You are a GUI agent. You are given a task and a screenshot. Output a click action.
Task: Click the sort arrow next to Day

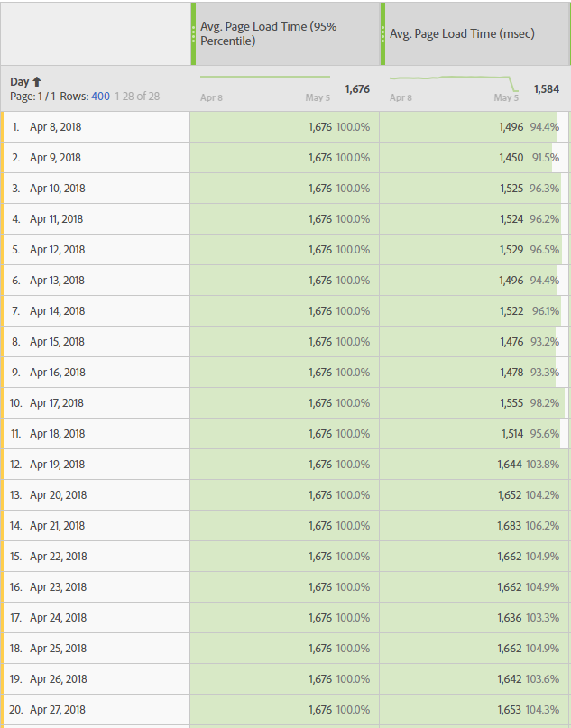tap(37, 81)
